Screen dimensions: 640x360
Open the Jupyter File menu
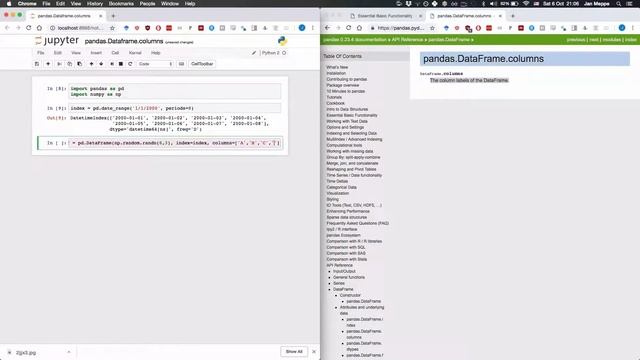[40, 53]
